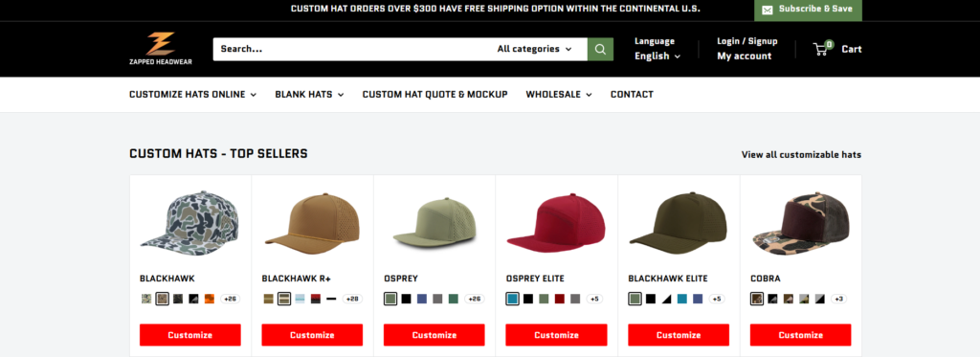Click the envelope icon in Subscribe & Save
The height and width of the screenshot is (357, 980).
coord(767,10)
